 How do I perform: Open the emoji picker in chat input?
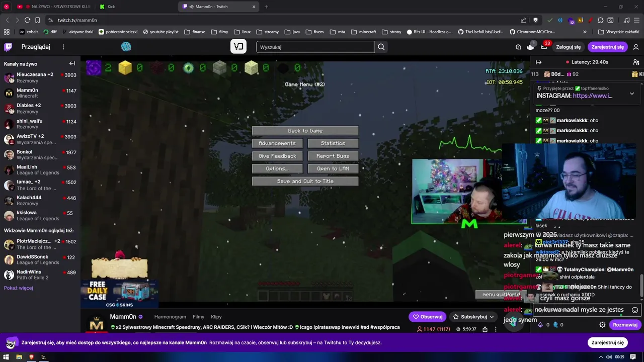[x=635, y=310]
